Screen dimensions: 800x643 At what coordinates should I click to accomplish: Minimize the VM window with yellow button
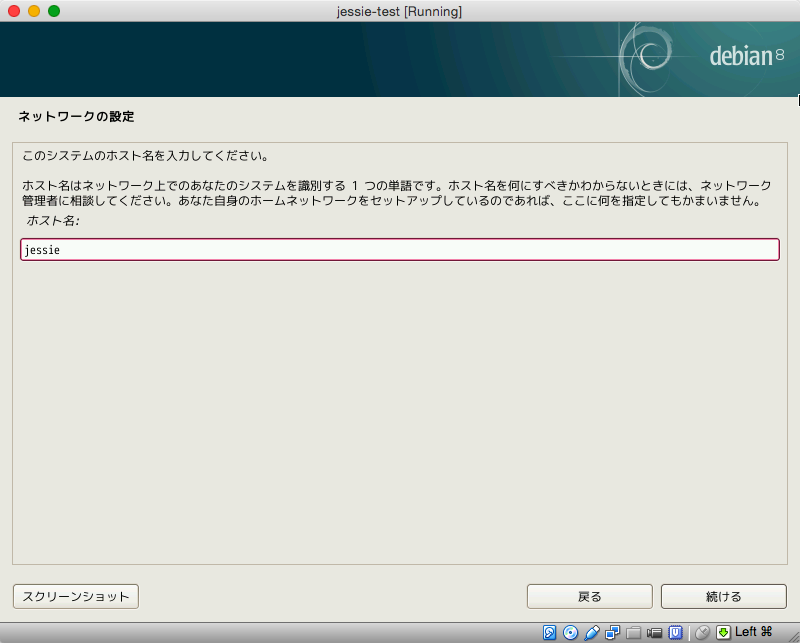[34, 11]
